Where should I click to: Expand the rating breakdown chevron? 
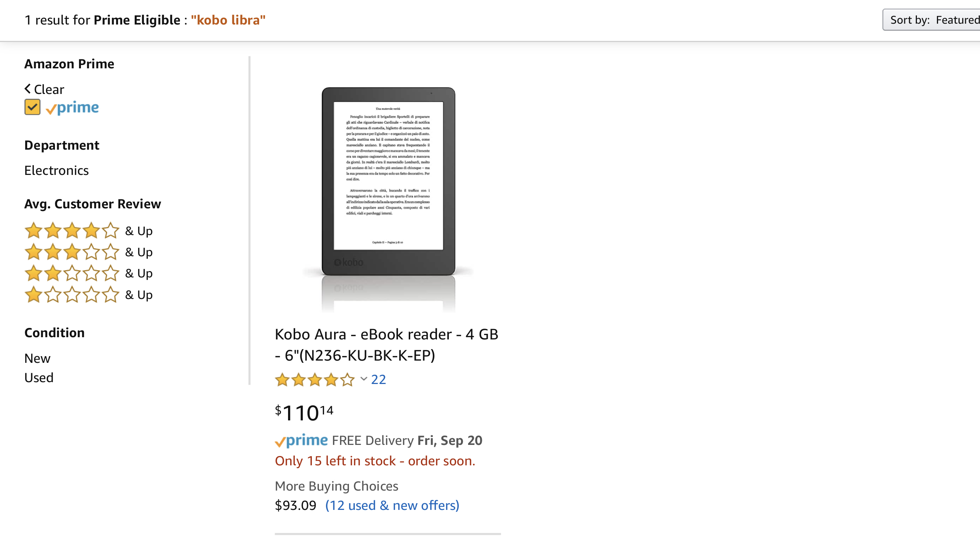[364, 379]
